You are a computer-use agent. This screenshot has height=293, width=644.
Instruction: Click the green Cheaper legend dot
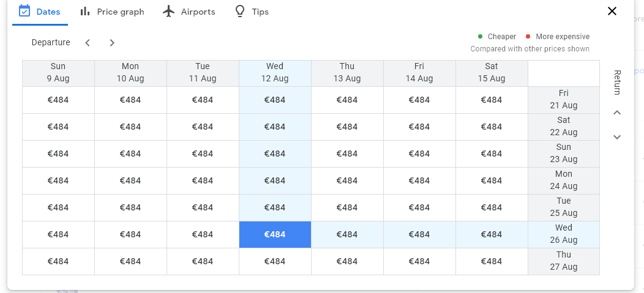pos(481,37)
